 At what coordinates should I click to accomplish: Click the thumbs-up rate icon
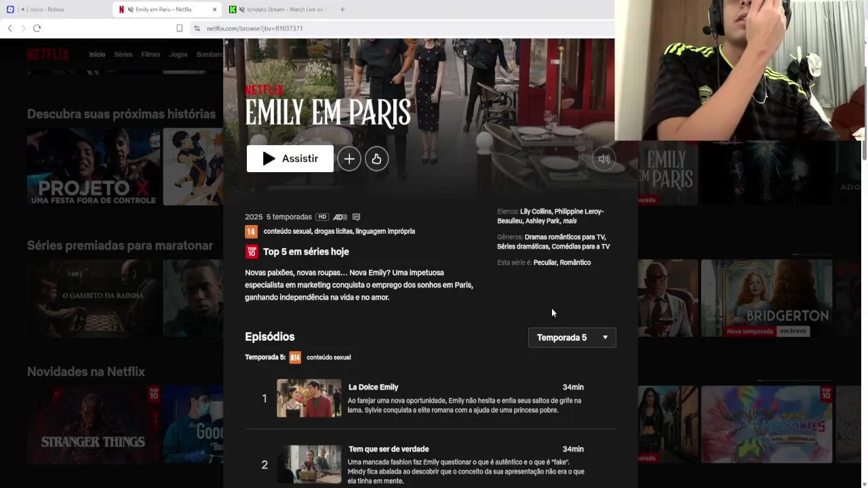pyautogui.click(x=376, y=159)
